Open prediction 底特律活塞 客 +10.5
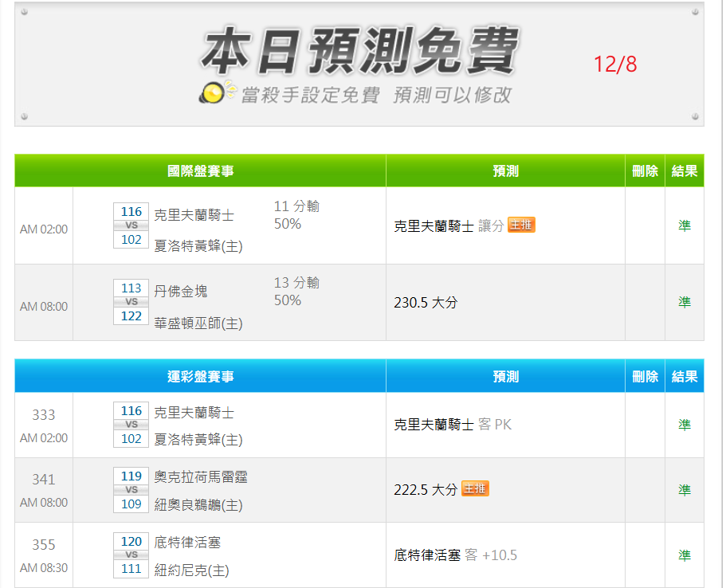 pyautogui.click(x=456, y=555)
